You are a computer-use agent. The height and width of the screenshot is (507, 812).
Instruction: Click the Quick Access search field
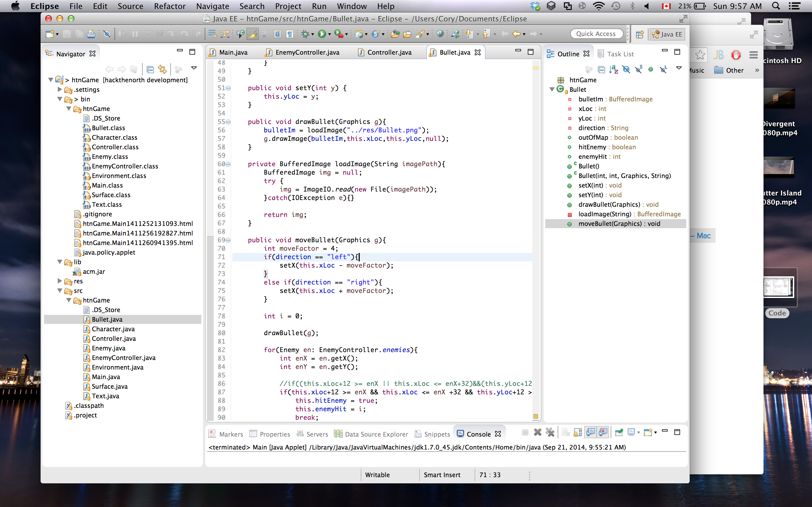(596, 34)
